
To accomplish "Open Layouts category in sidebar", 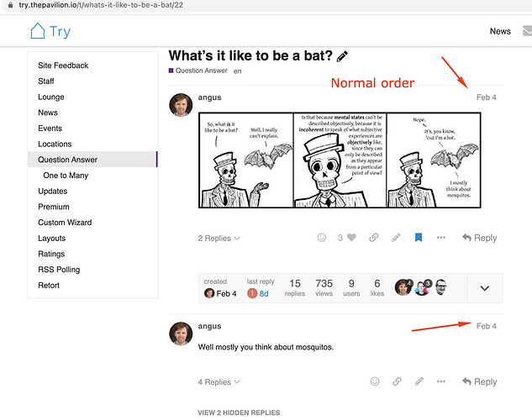I will point(51,239).
